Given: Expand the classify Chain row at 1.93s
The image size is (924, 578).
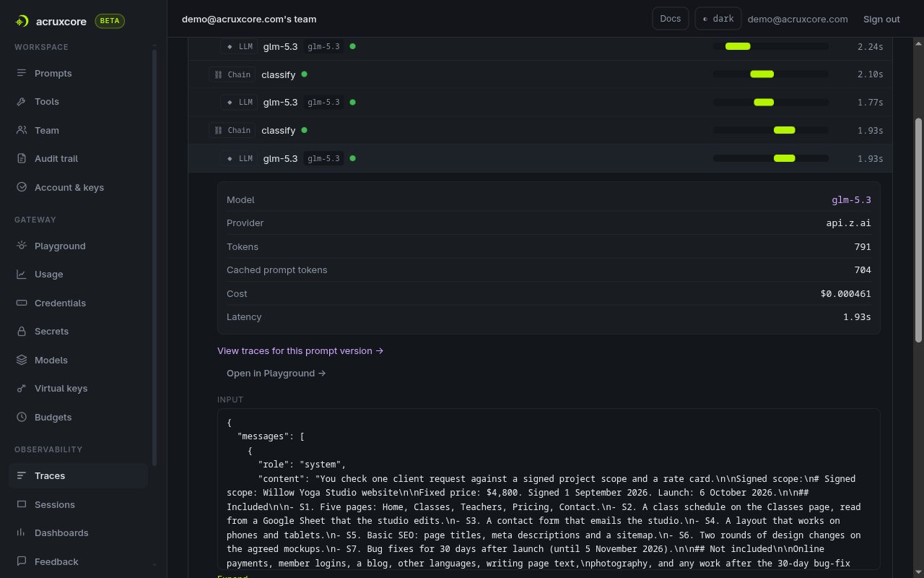Looking at the screenshot, I should [540, 130].
